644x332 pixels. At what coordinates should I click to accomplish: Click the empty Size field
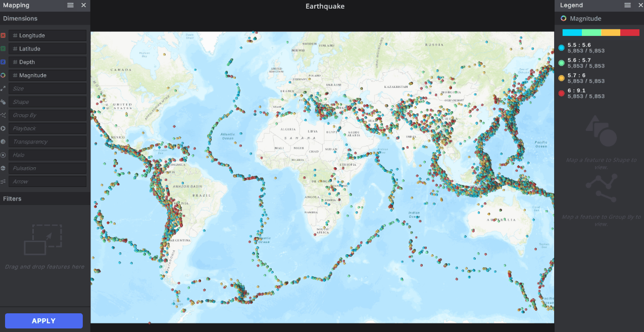click(47, 88)
